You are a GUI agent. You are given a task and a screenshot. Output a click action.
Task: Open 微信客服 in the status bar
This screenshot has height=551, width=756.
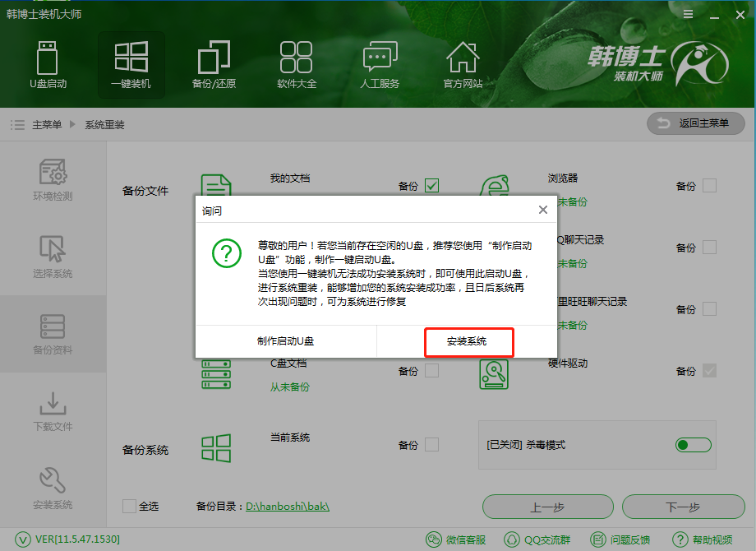457,540
